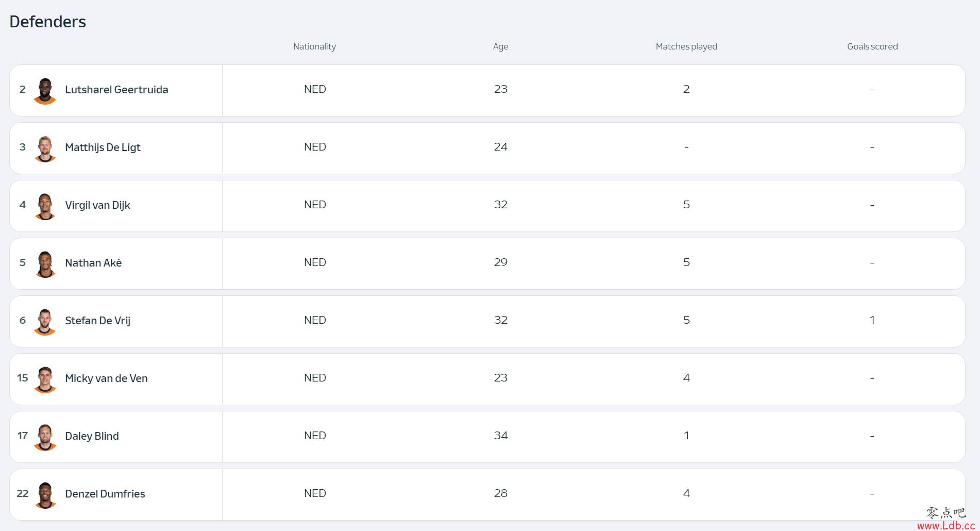Click shirt number 4 for van Dijk
Image resolution: width=980 pixels, height=531 pixels.
23,205
